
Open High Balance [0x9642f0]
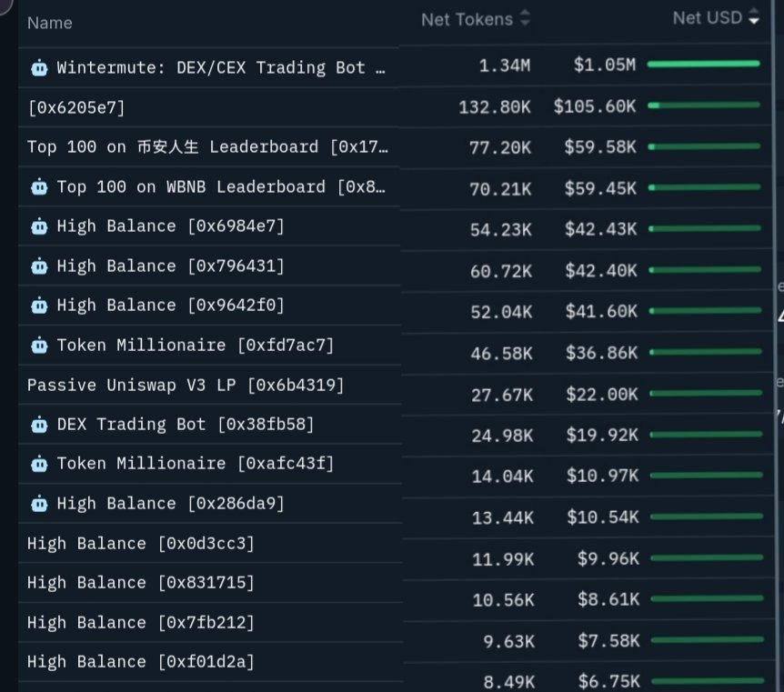tap(170, 306)
